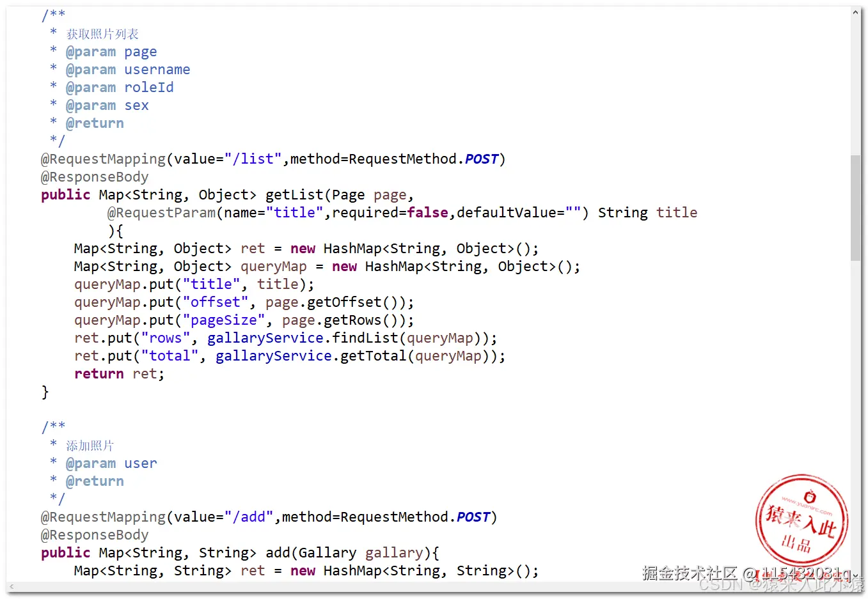Click the comment text 获取照片列表
This screenshot has height=599, width=868.
point(102,34)
